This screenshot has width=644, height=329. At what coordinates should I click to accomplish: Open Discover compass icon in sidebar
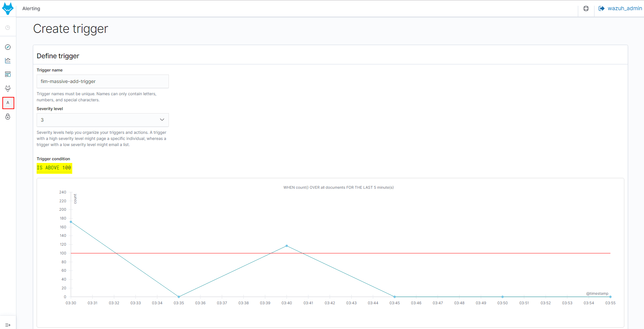tap(8, 47)
